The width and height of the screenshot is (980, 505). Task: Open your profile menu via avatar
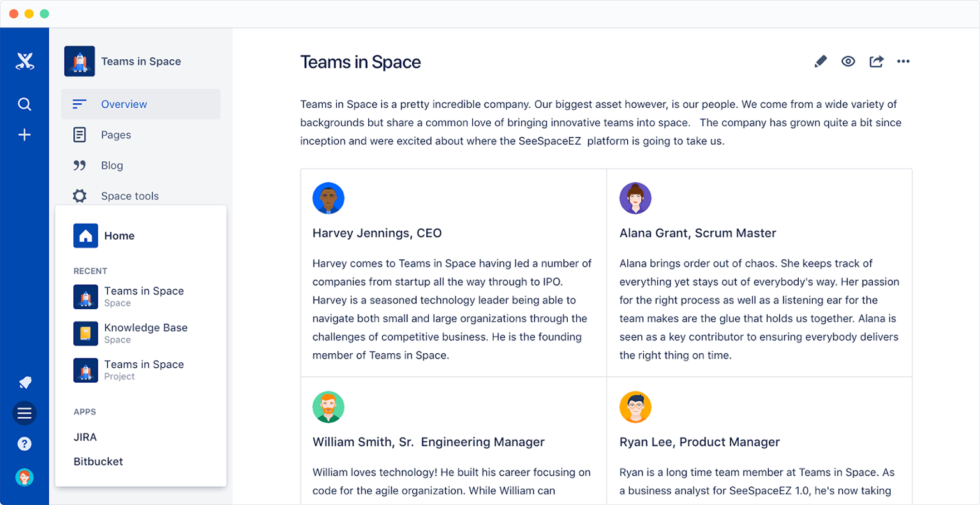pos(24,477)
